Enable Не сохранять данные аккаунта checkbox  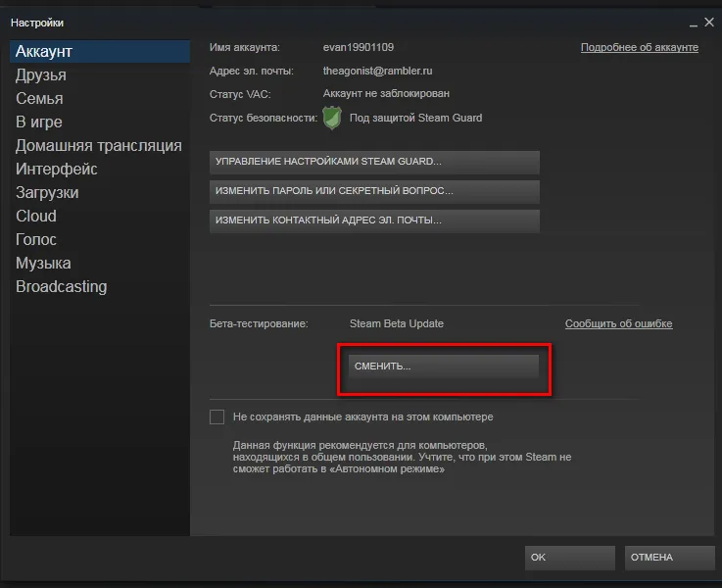pyautogui.click(x=217, y=417)
